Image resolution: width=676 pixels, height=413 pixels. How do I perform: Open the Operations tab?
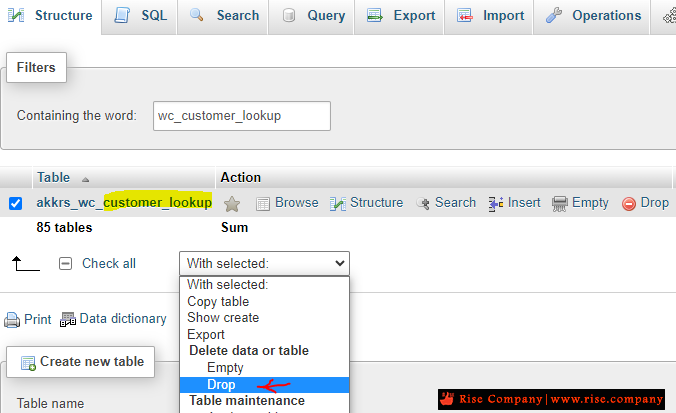click(592, 16)
